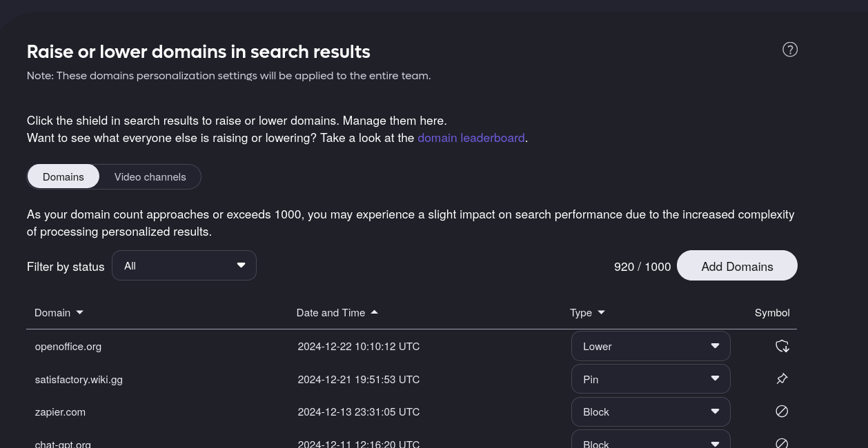Click the block symbol for chat-gpt.org

[782, 443]
